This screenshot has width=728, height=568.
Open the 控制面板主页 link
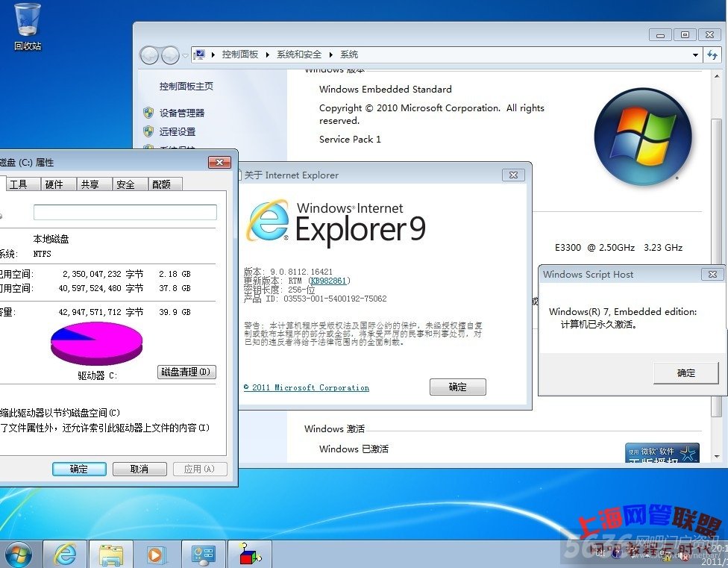point(186,86)
